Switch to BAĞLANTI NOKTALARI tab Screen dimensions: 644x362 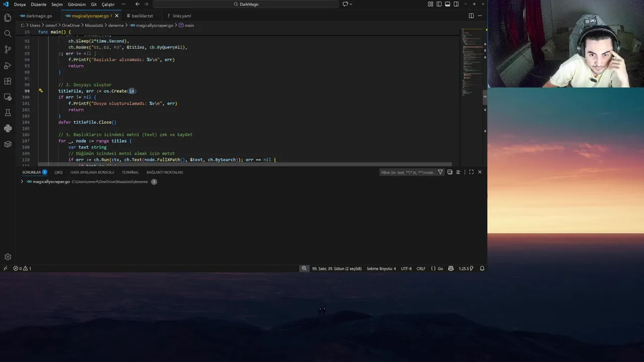(165, 172)
